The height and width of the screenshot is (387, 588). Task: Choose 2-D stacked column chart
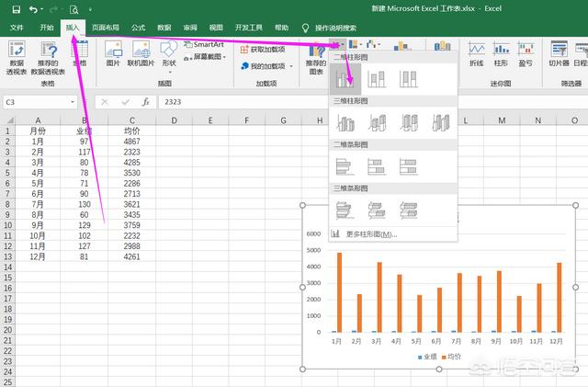(x=377, y=79)
